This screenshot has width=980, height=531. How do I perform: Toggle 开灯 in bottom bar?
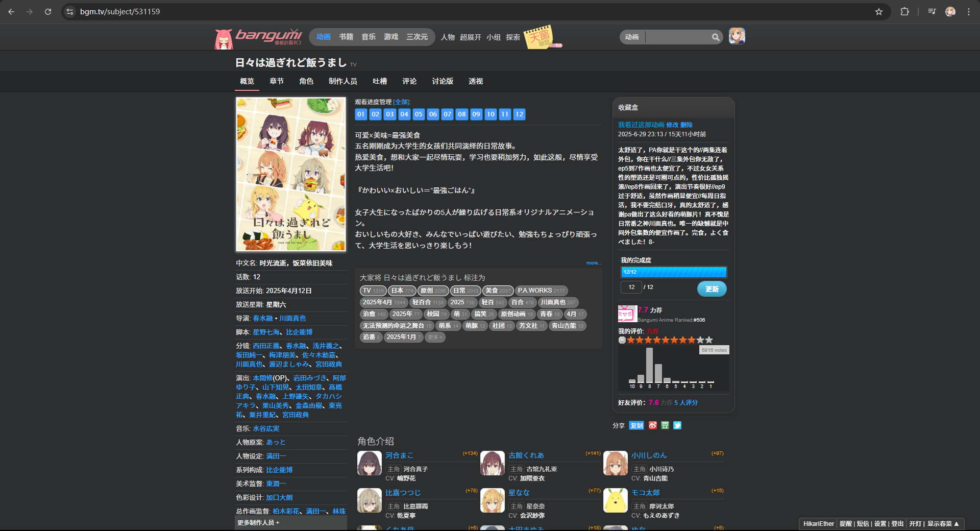[915, 524]
